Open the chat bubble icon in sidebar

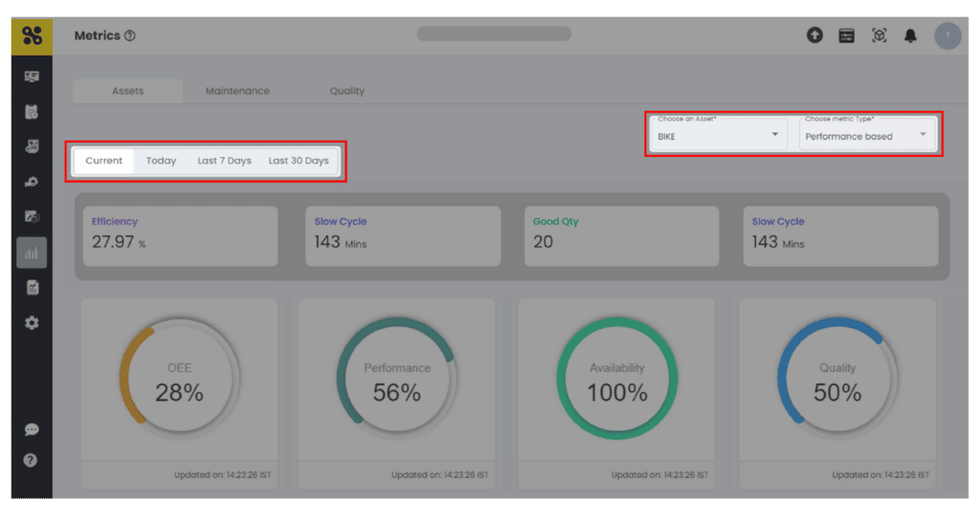click(32, 430)
